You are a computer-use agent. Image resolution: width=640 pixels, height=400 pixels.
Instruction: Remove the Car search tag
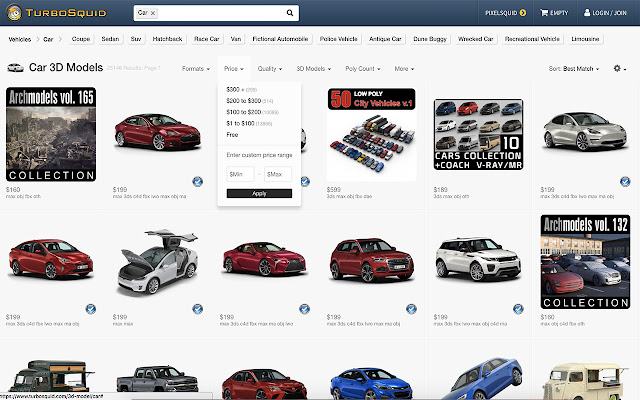pyautogui.click(x=153, y=13)
